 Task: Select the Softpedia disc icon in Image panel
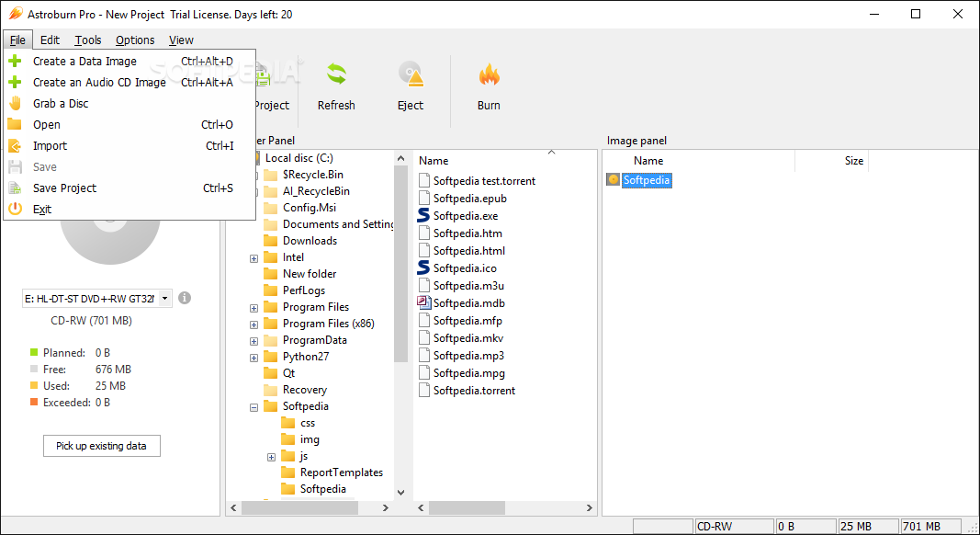pos(614,180)
